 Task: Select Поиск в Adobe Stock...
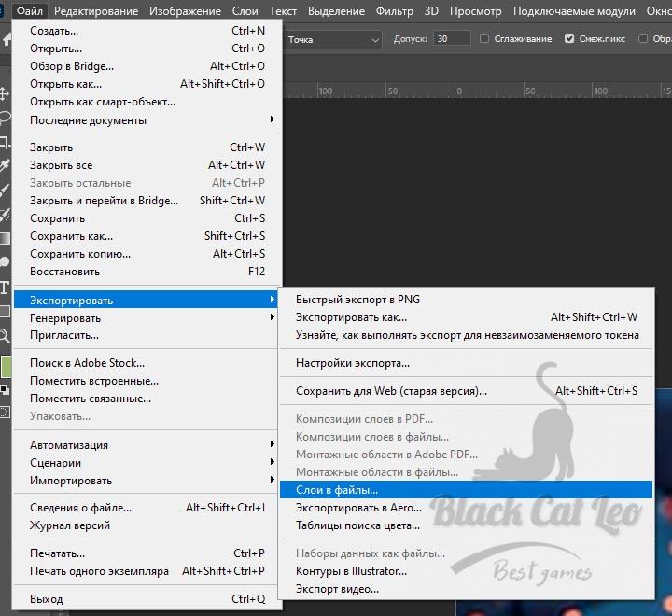[x=147, y=363]
